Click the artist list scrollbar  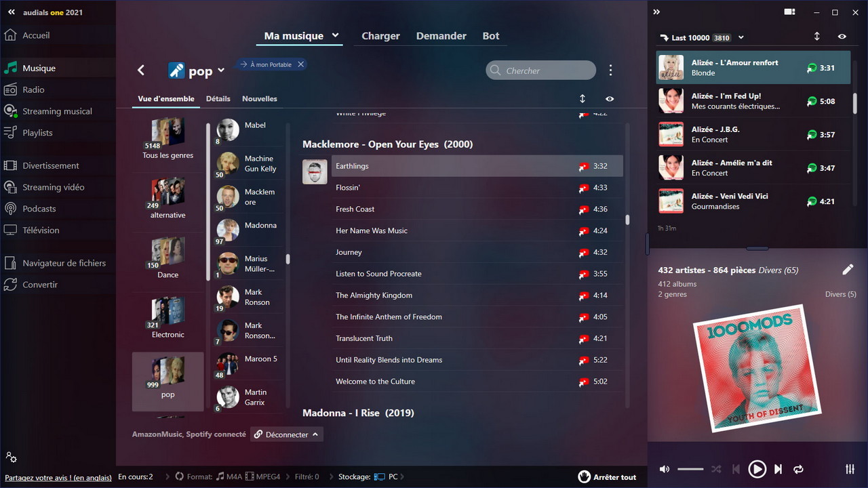(x=288, y=259)
